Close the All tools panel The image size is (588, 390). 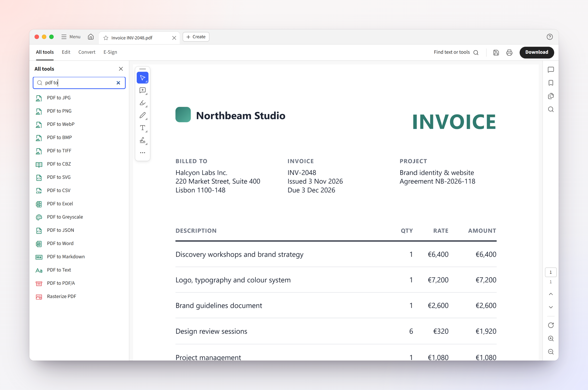coord(121,69)
